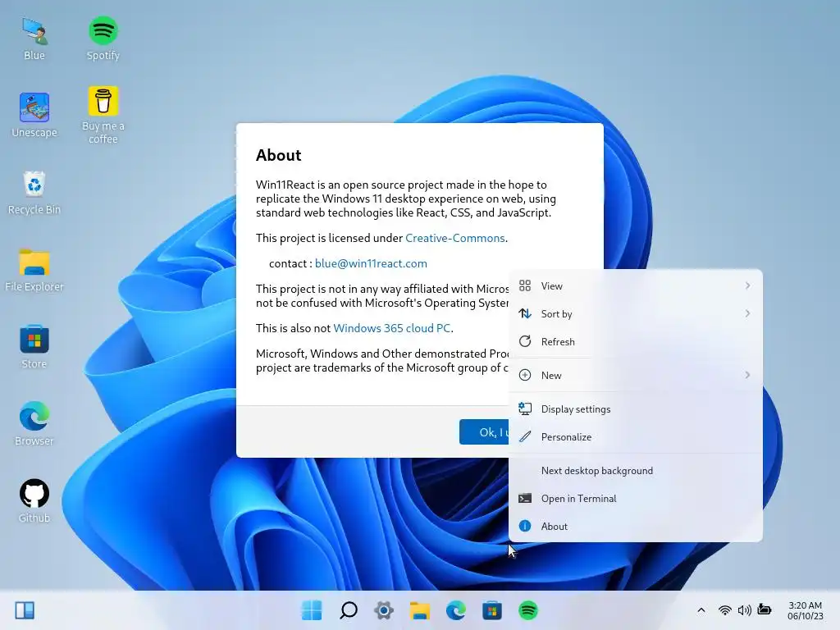840x630 pixels.
Task: Open Settings from the taskbar
Action: tap(384, 610)
